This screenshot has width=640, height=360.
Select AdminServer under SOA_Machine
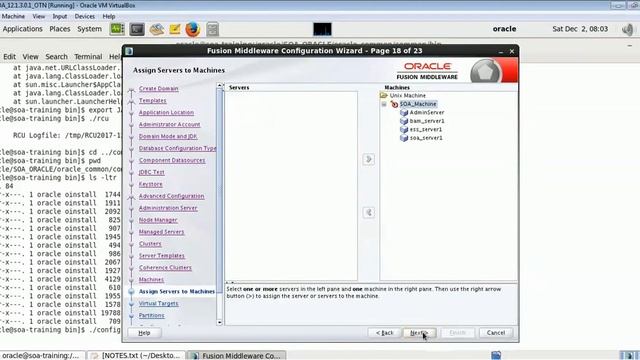click(427, 112)
